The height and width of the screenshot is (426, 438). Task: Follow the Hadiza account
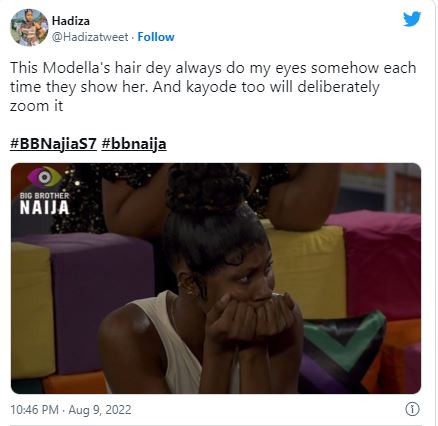coord(156,37)
